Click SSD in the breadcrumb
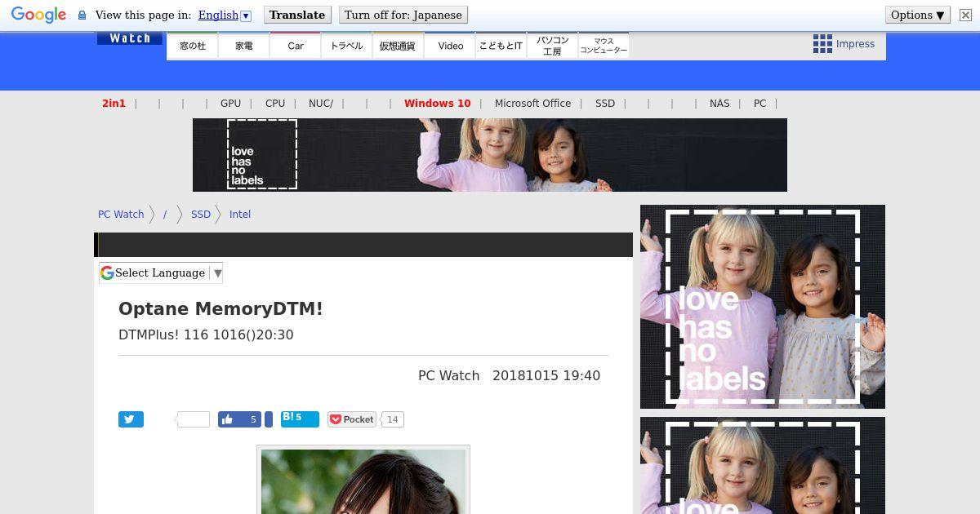 (x=201, y=215)
